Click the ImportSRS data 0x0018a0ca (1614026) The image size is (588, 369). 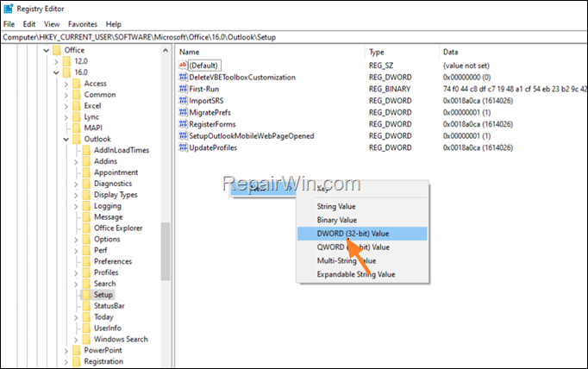pos(478,101)
